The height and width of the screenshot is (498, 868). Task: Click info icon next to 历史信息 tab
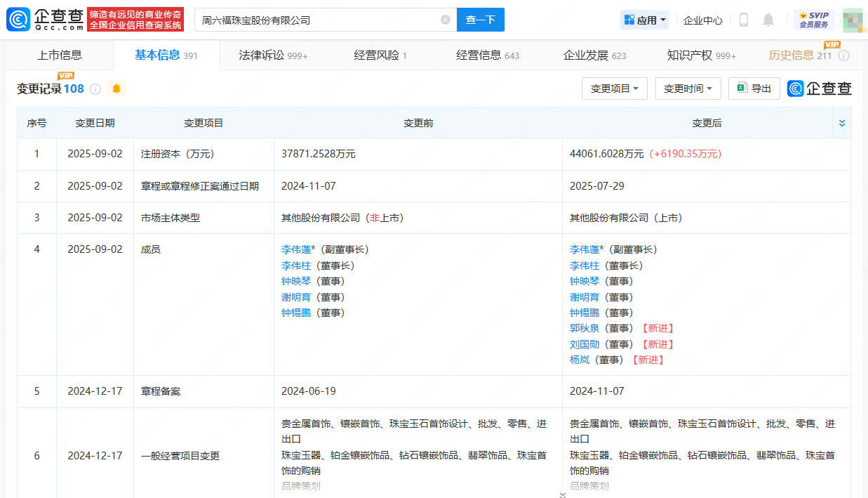(843, 55)
